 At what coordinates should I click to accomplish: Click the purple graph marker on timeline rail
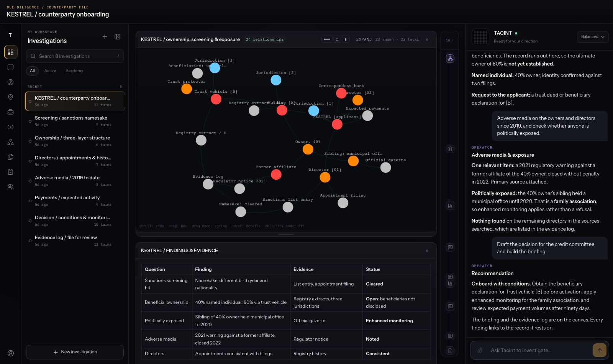click(x=450, y=58)
